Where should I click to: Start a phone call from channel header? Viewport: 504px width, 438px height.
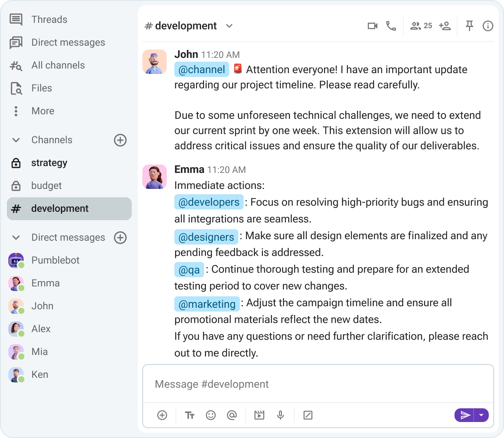pyautogui.click(x=391, y=26)
